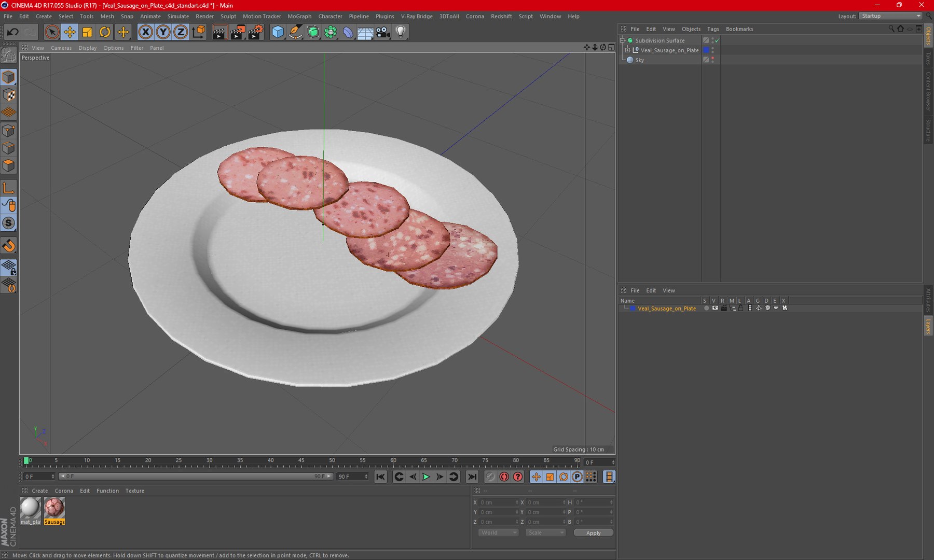
Task: Add a light object via bulb icon
Action: (x=401, y=32)
